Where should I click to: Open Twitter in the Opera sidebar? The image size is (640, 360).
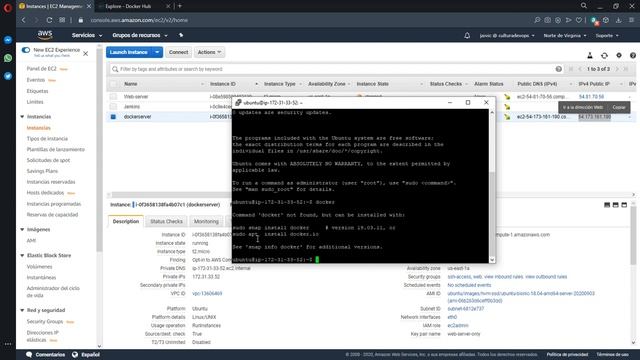coord(8,76)
